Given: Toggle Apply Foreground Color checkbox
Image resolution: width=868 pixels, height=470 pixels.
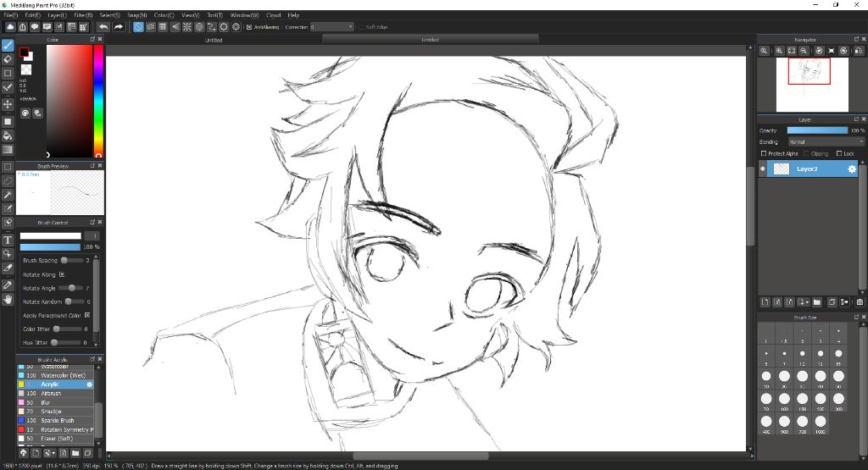Looking at the screenshot, I should (x=87, y=315).
